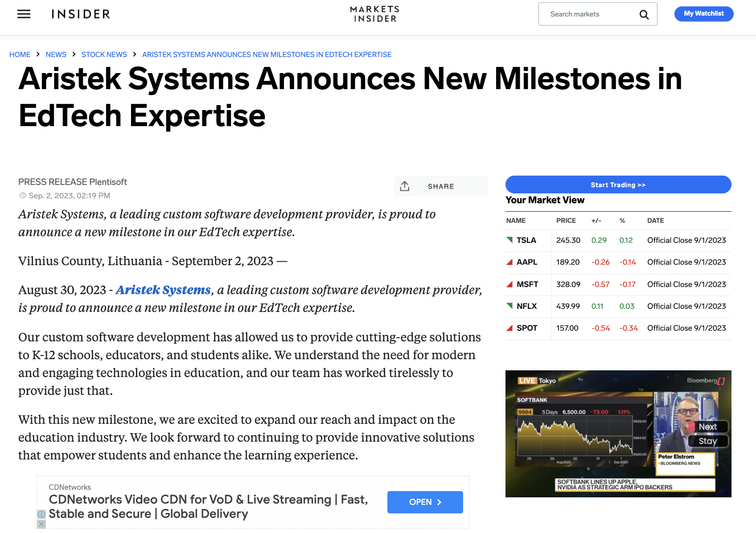Click the CDNetworks advertiser name
Image resolution: width=756 pixels, height=533 pixels.
[x=70, y=487]
